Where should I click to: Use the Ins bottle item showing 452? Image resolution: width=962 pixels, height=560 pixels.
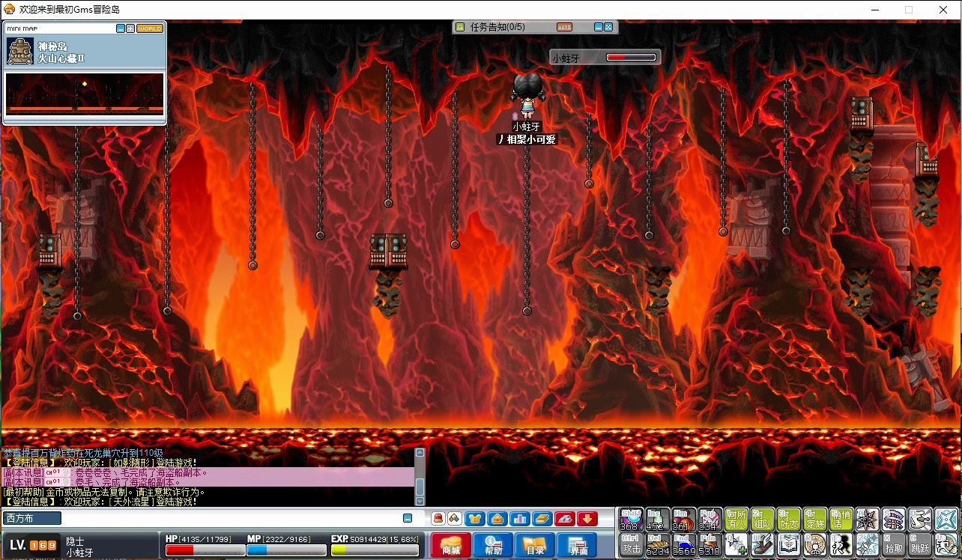[x=658, y=519]
